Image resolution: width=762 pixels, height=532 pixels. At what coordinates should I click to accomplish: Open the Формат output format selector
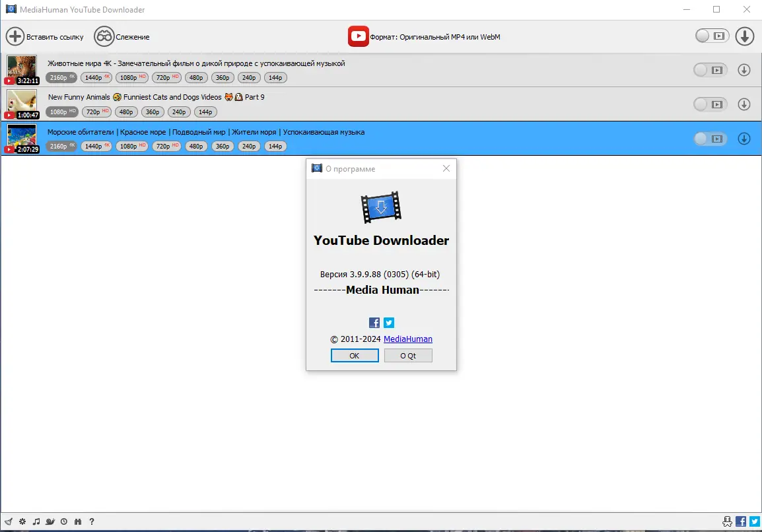(x=425, y=36)
